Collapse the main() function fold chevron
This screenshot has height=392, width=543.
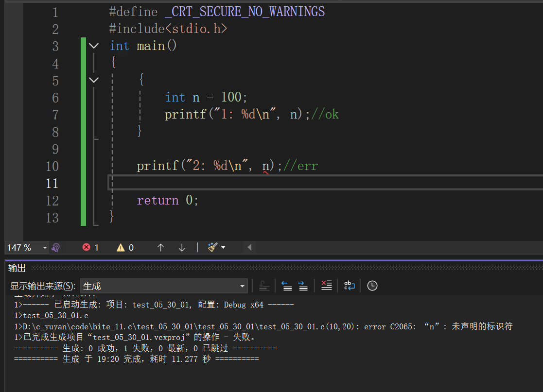click(94, 46)
